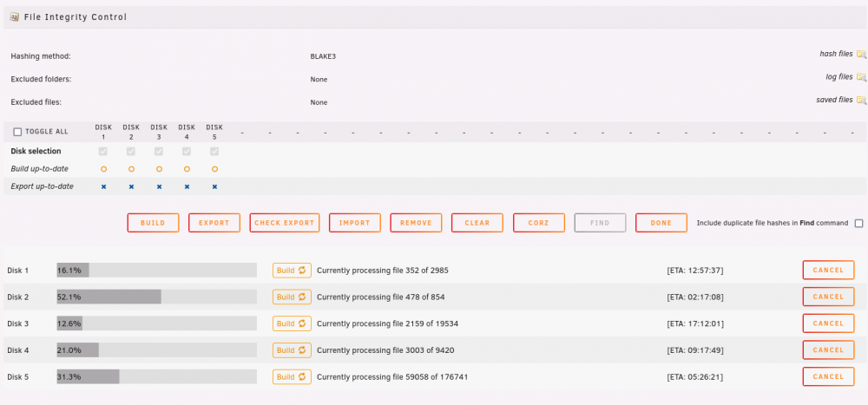Click Export up-to-date cross for Disk 1

point(103,187)
